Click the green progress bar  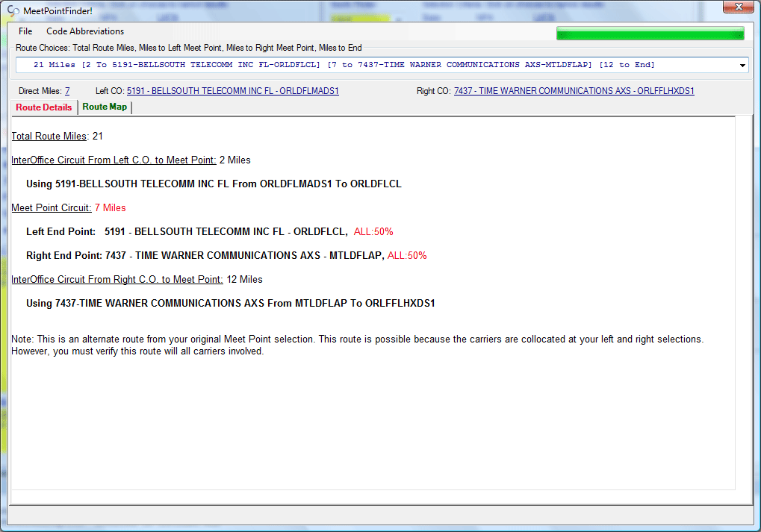click(650, 34)
